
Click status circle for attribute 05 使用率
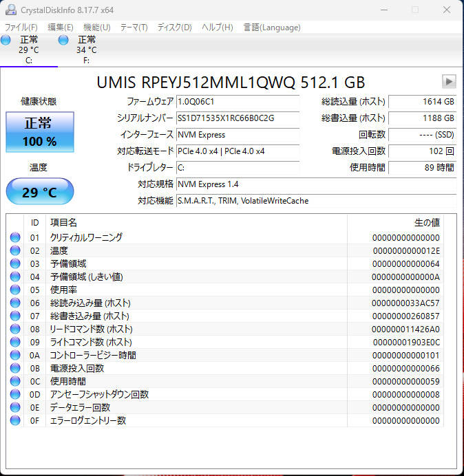click(x=15, y=290)
